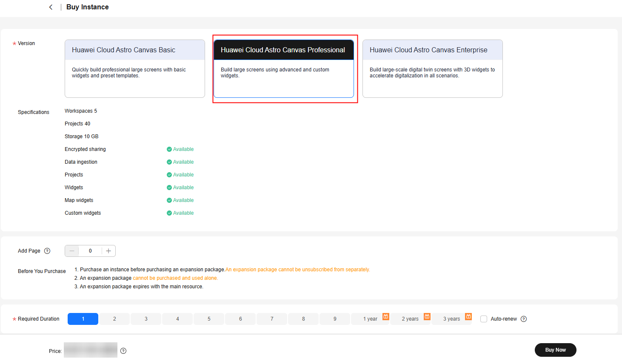This screenshot has width=622, height=364.
Task: Click the green check in the Widgets row
Action: click(x=169, y=188)
